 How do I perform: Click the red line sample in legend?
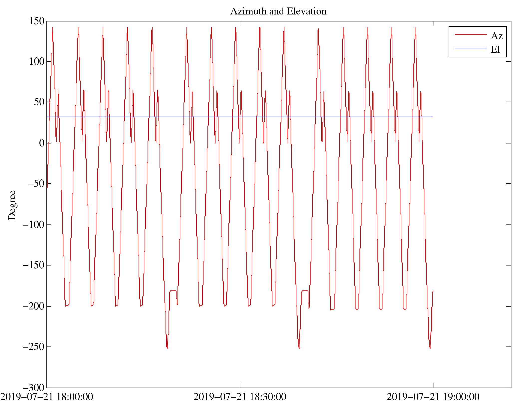pos(471,35)
